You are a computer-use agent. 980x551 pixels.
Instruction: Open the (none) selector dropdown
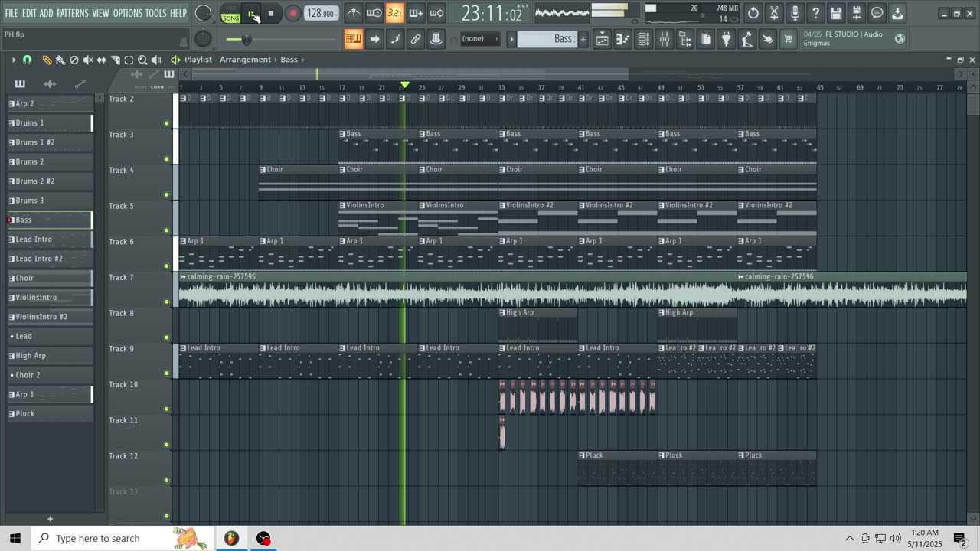(481, 39)
